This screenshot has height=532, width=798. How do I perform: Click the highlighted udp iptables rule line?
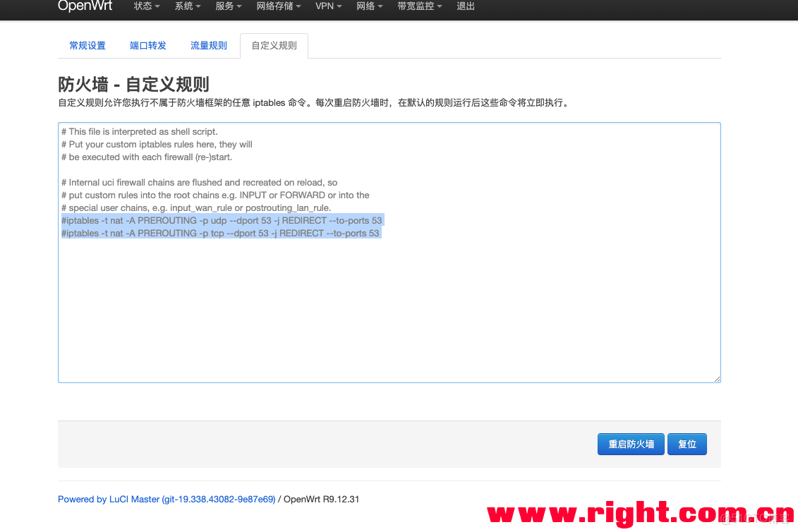[222, 220]
